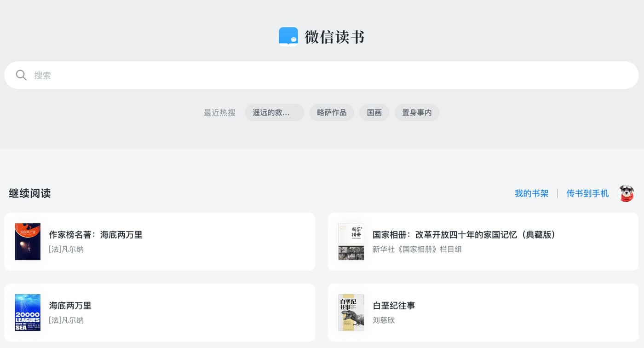
Task: Click the 继续阅读 section heading
Action: (x=30, y=193)
